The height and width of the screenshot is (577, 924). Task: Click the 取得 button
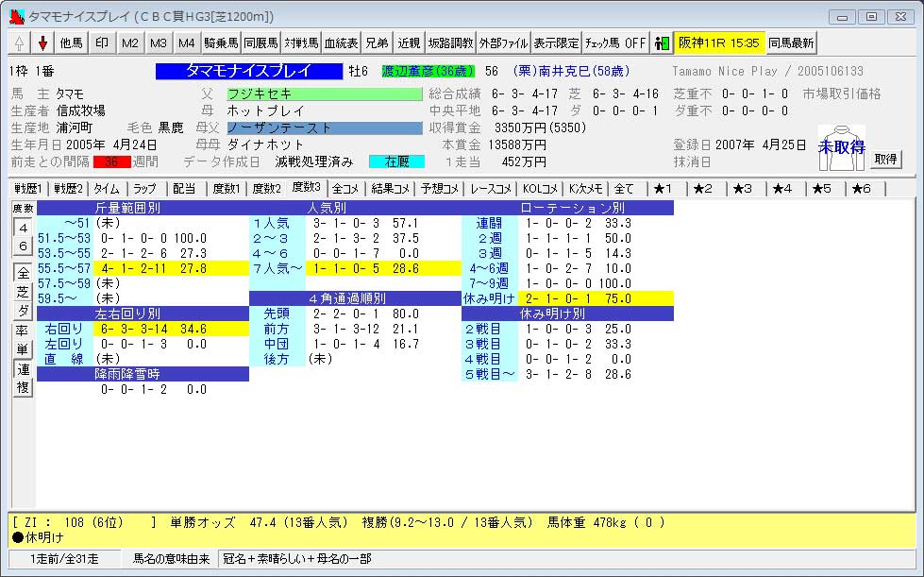tap(884, 159)
